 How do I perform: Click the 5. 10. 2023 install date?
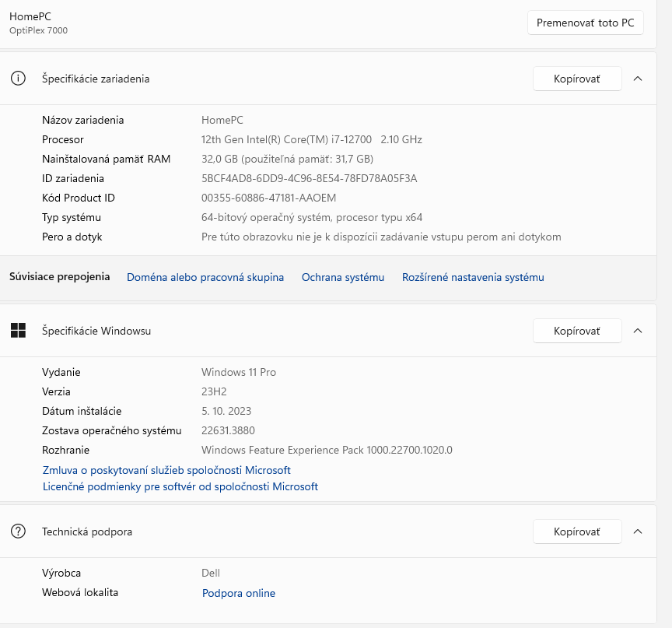click(226, 411)
